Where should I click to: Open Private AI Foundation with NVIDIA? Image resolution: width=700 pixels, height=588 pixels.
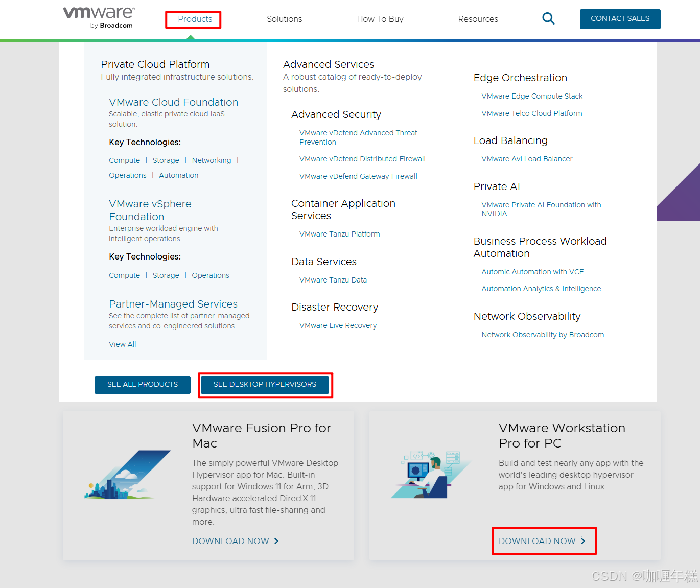click(x=541, y=209)
